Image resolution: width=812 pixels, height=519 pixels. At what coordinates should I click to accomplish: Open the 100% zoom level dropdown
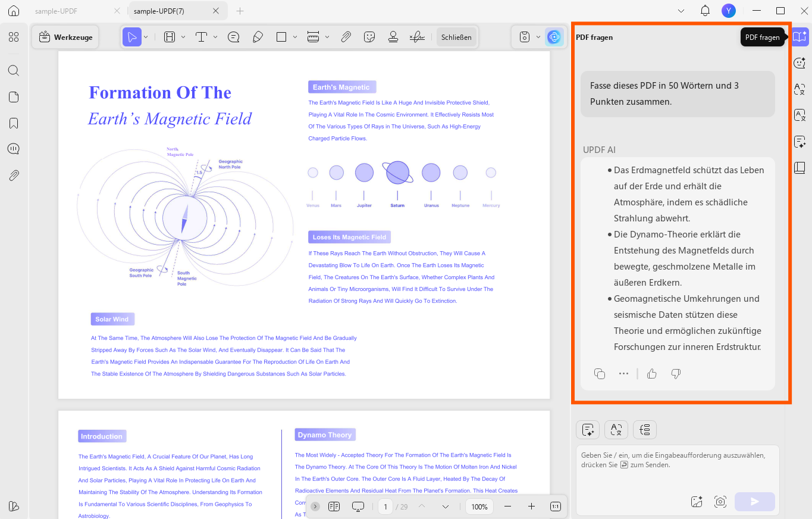(479, 507)
